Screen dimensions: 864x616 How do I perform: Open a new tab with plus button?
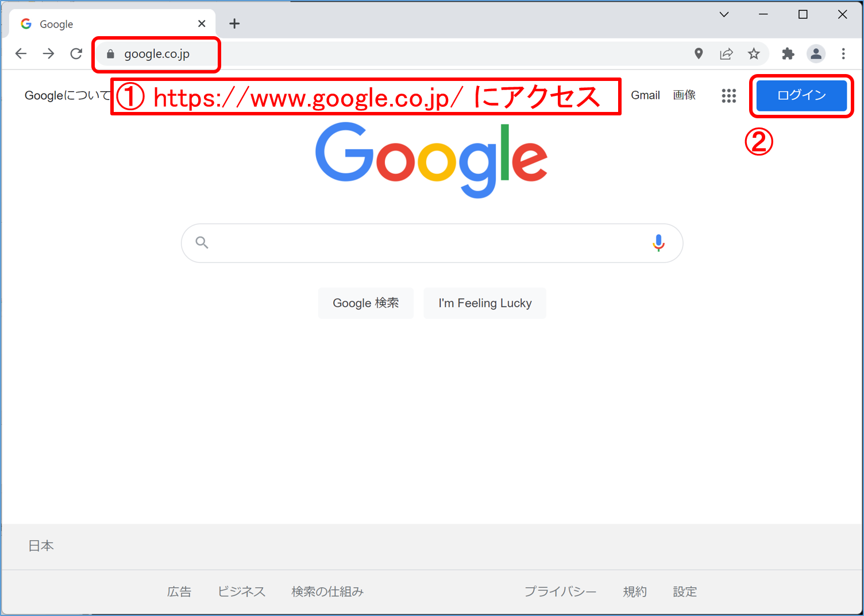(234, 24)
